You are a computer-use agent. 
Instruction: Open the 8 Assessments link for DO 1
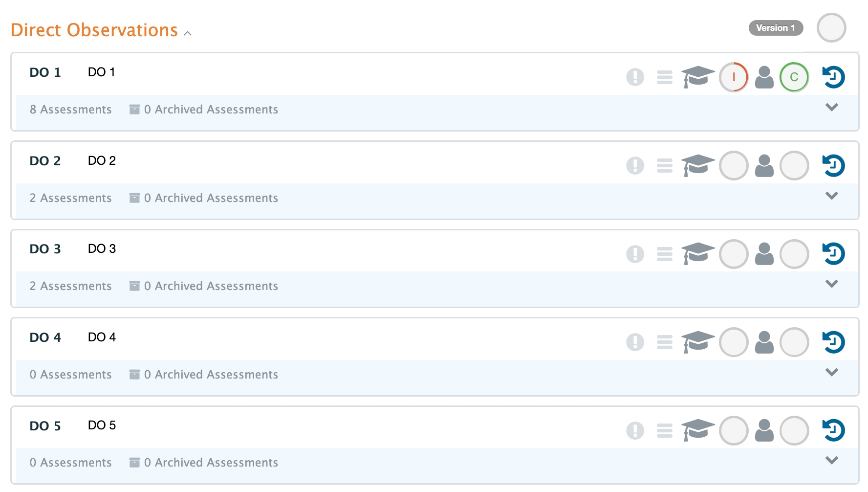tap(71, 110)
